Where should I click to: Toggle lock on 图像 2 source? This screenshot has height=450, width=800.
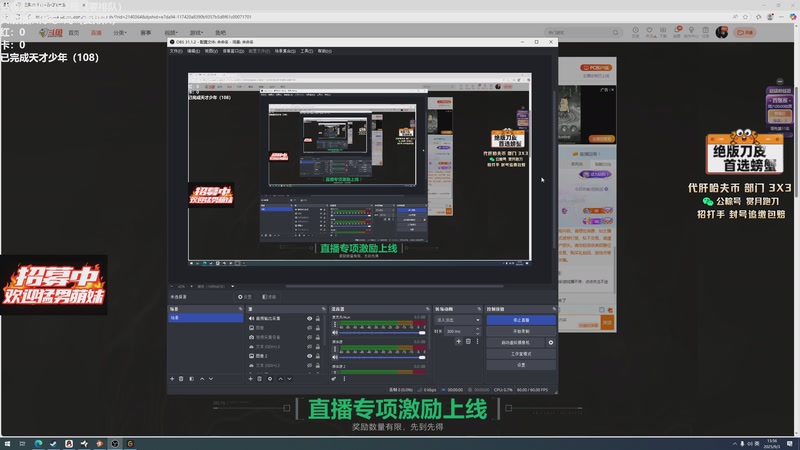click(318, 356)
